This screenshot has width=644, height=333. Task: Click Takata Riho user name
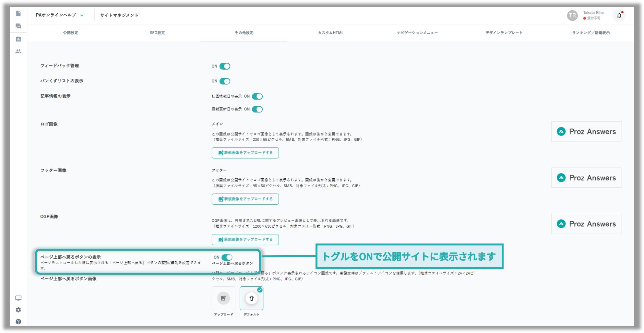pos(593,13)
